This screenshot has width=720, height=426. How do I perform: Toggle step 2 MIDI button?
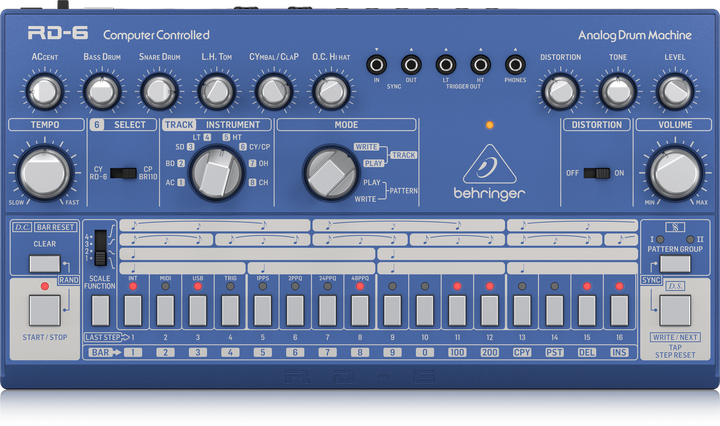coord(165,311)
